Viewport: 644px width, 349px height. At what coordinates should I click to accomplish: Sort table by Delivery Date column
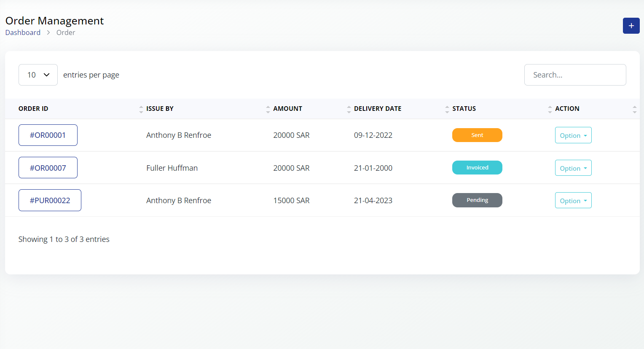click(447, 109)
